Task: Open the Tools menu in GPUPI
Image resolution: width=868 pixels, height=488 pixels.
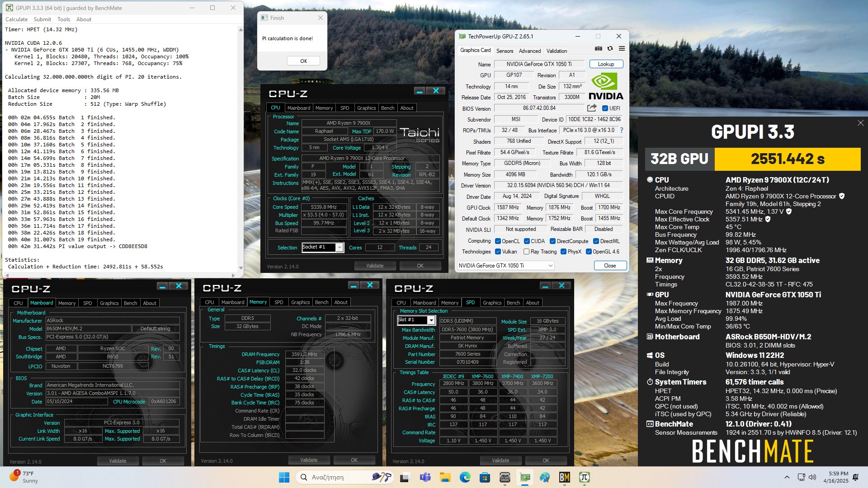Action: [64, 19]
